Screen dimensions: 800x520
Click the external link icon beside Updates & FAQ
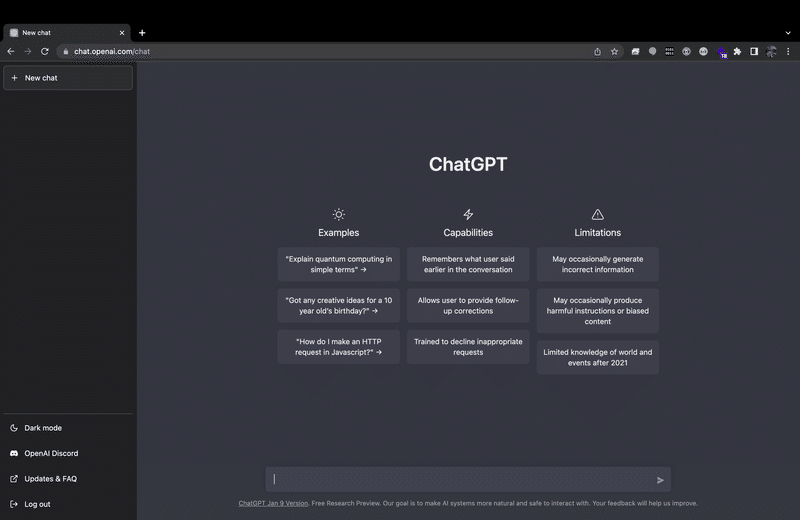pos(14,479)
